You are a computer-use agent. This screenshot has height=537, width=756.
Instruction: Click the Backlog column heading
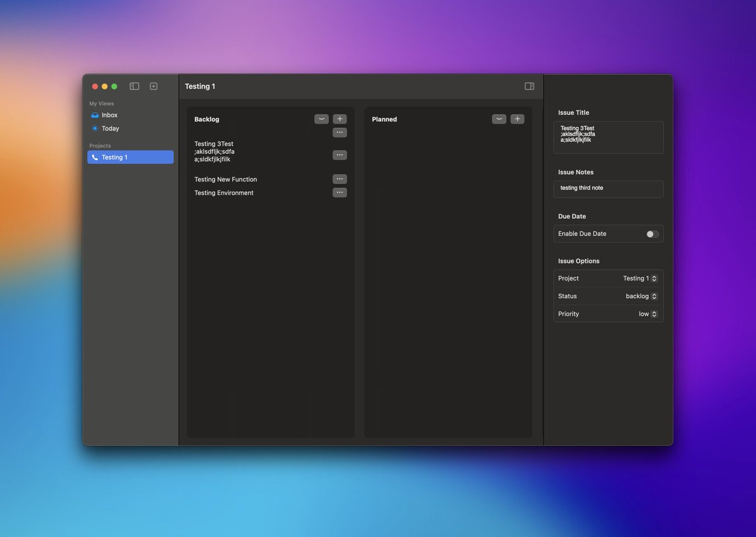click(x=207, y=119)
